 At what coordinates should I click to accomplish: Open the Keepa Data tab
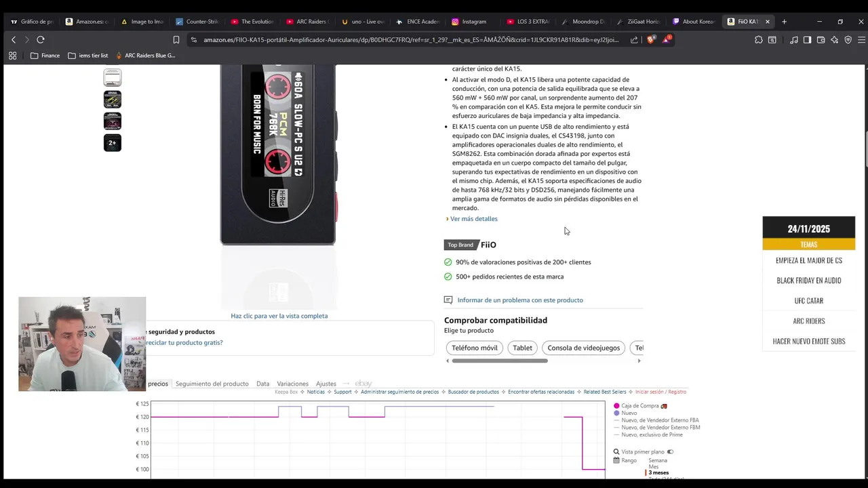pyautogui.click(x=263, y=384)
